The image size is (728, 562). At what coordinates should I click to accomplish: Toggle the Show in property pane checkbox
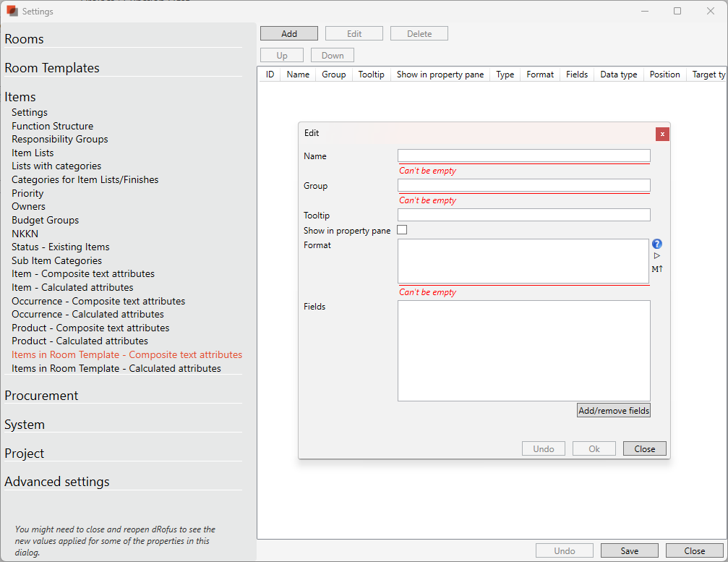click(403, 230)
